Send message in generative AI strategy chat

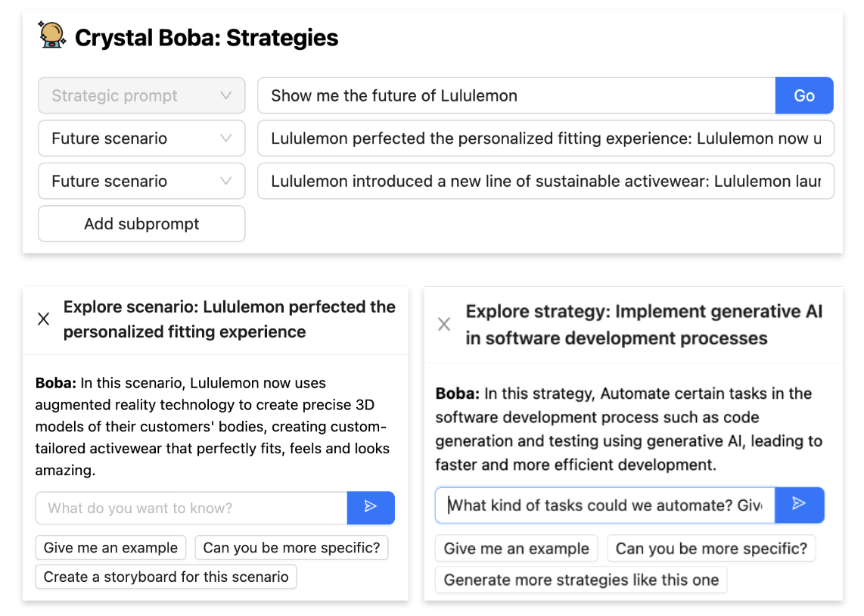pos(799,505)
